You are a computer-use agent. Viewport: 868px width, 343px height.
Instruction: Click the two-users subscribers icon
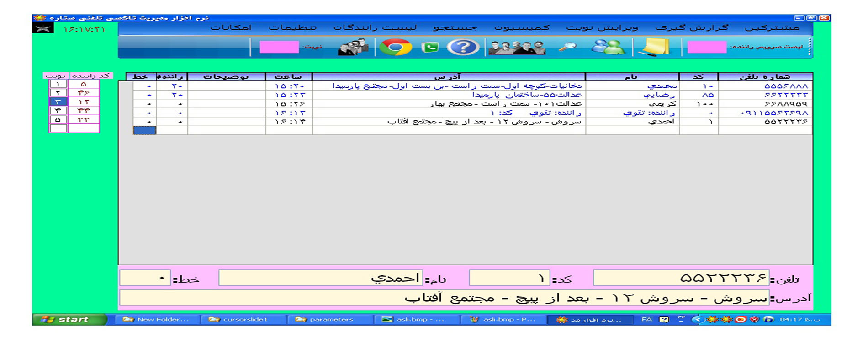[608, 47]
